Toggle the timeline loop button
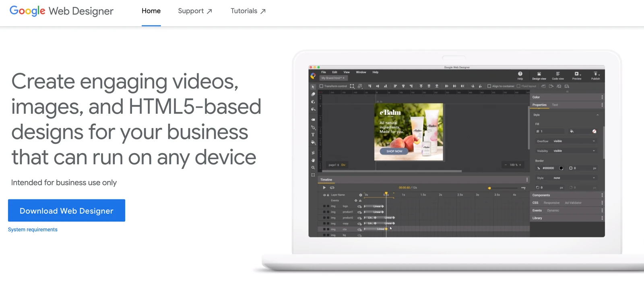 pyautogui.click(x=332, y=187)
